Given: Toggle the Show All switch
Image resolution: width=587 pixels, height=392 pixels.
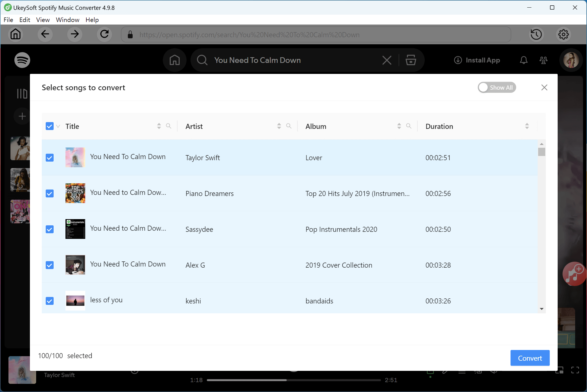Looking at the screenshot, I should [497, 87].
